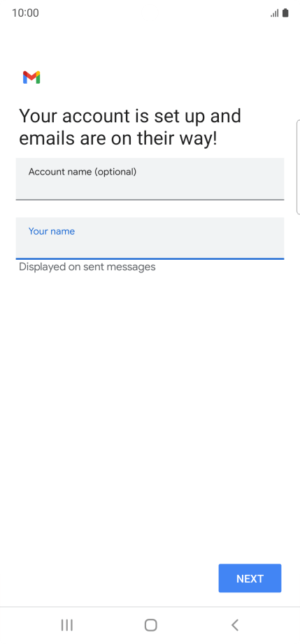Focus the Your name input field
This screenshot has height=644, width=300.
click(x=150, y=238)
